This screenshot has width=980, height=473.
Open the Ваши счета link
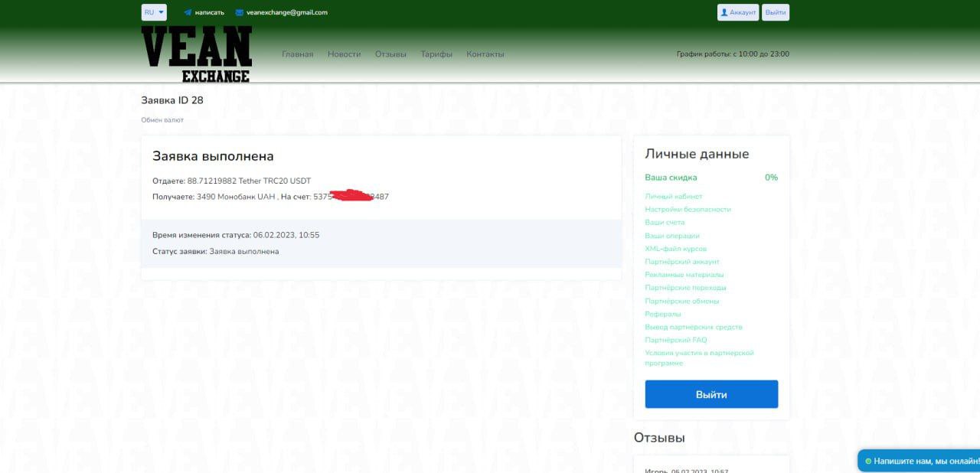pyautogui.click(x=665, y=222)
